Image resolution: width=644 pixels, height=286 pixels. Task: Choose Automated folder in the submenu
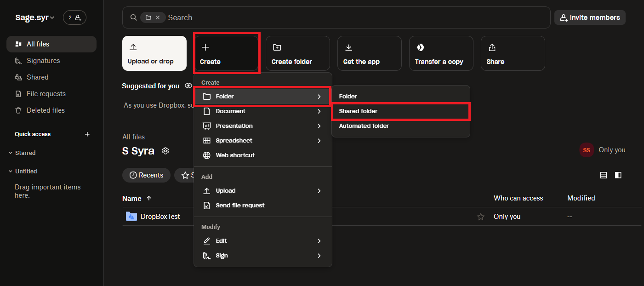click(401, 126)
